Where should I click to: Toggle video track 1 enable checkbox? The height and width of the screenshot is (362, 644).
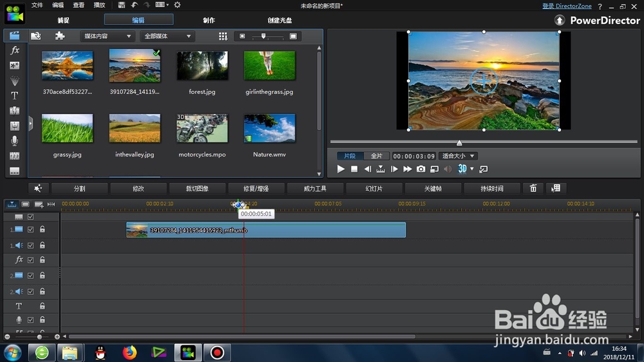(x=30, y=229)
